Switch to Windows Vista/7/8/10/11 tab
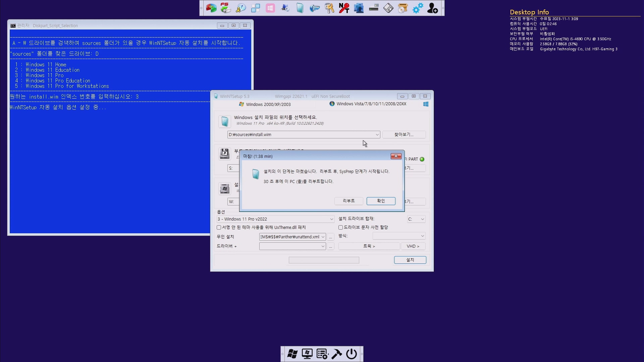The height and width of the screenshot is (362, 644). click(x=368, y=104)
